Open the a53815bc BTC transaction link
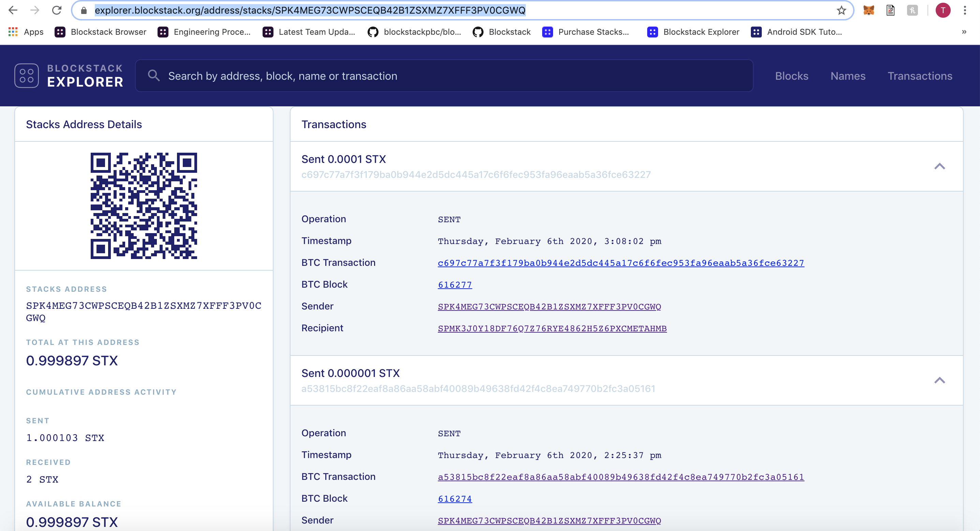 [621, 477]
